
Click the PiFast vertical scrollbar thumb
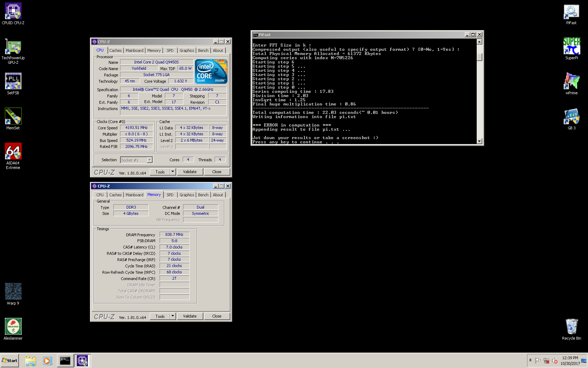(x=479, y=57)
